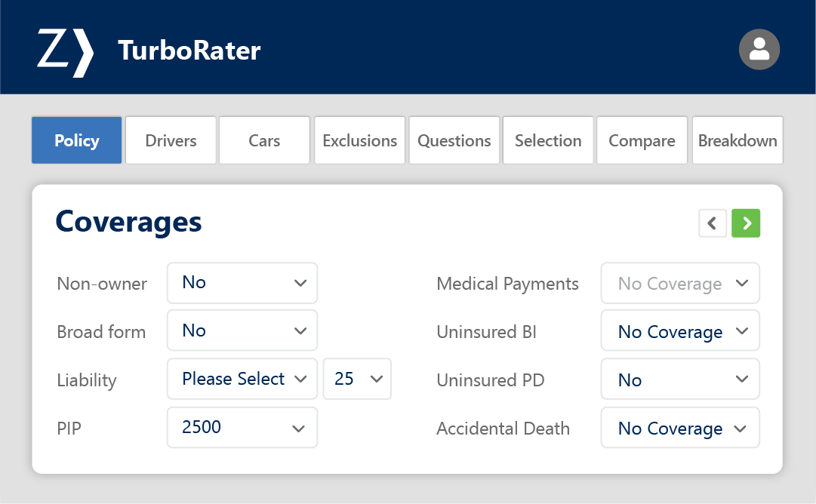
Task: Change the PIP 2500 dropdown
Action: [x=242, y=427]
